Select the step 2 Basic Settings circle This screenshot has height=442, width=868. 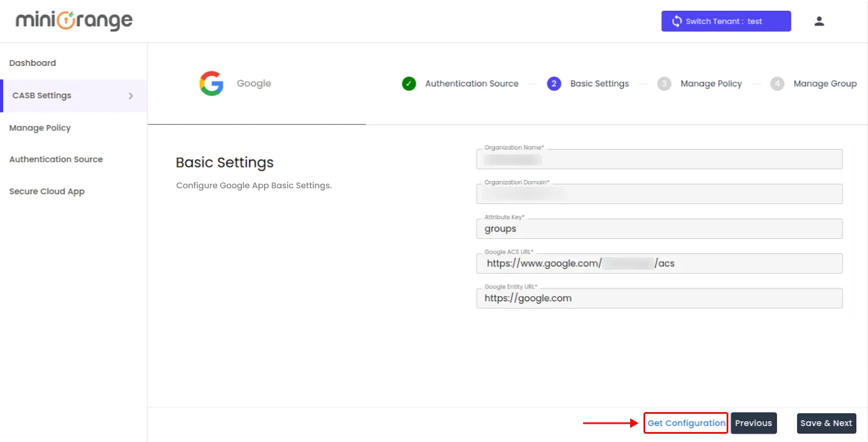554,84
